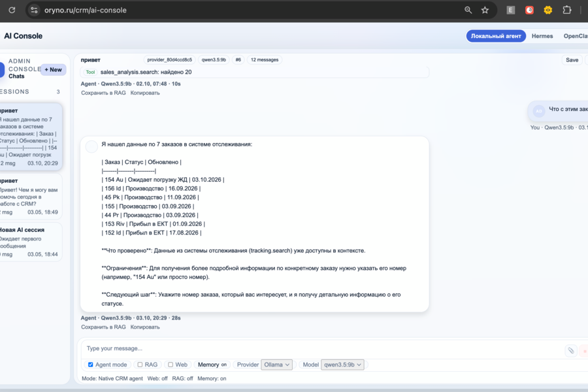Click the row 44 Pr Производство 03.09.2026

pyautogui.click(x=150, y=215)
